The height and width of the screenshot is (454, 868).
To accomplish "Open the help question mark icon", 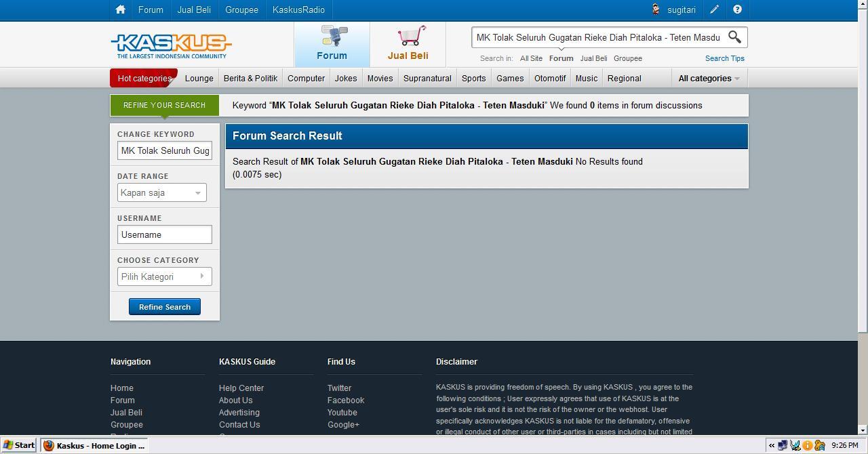I will coord(737,9).
